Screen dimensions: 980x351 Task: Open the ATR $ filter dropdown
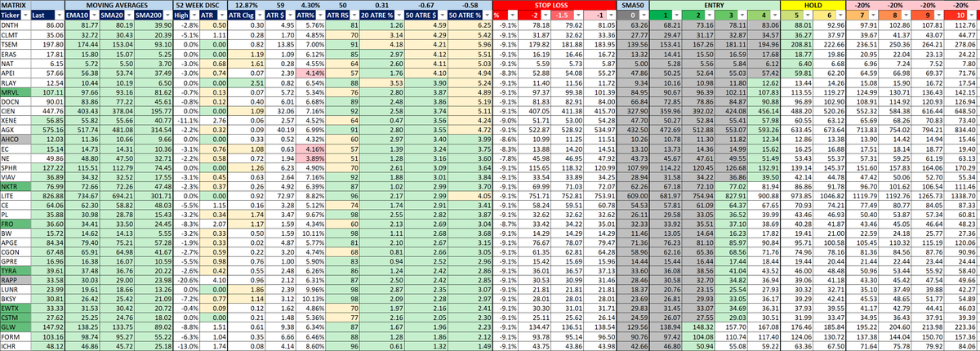(289, 16)
